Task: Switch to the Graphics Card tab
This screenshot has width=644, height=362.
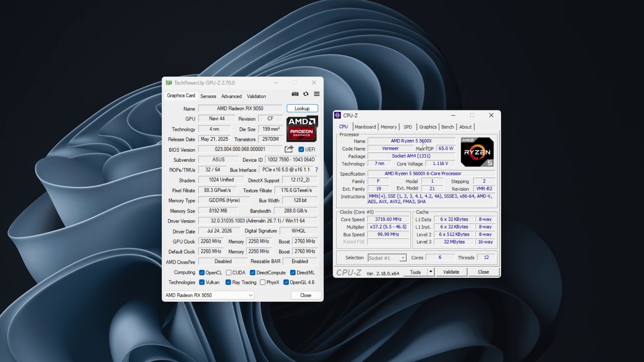Action: point(181,96)
